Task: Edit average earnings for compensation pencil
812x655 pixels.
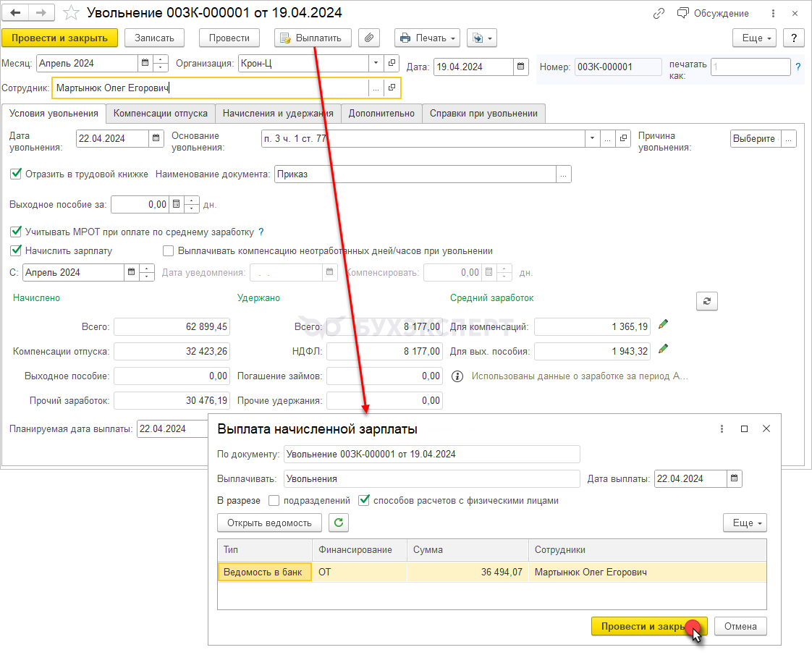Action: point(663,325)
